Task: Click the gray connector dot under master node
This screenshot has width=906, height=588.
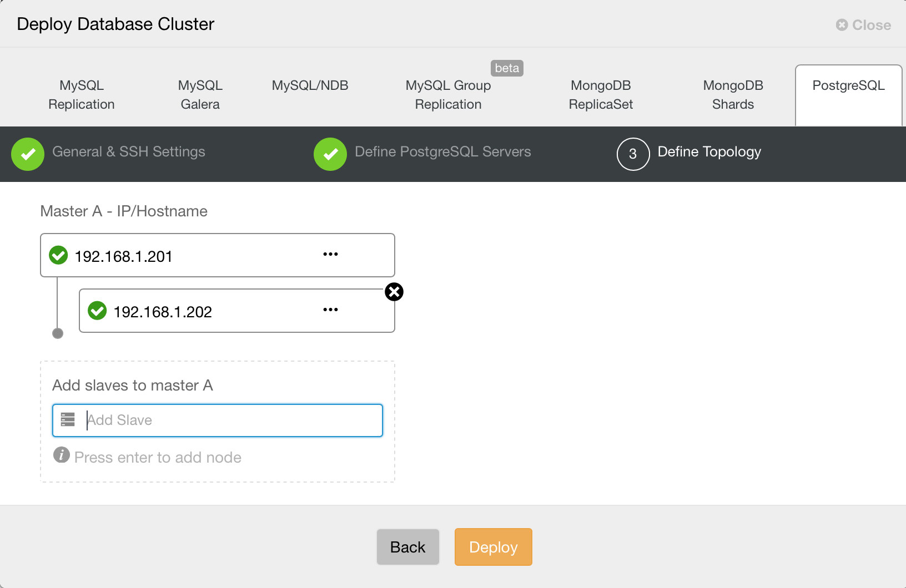Action: [x=58, y=333]
